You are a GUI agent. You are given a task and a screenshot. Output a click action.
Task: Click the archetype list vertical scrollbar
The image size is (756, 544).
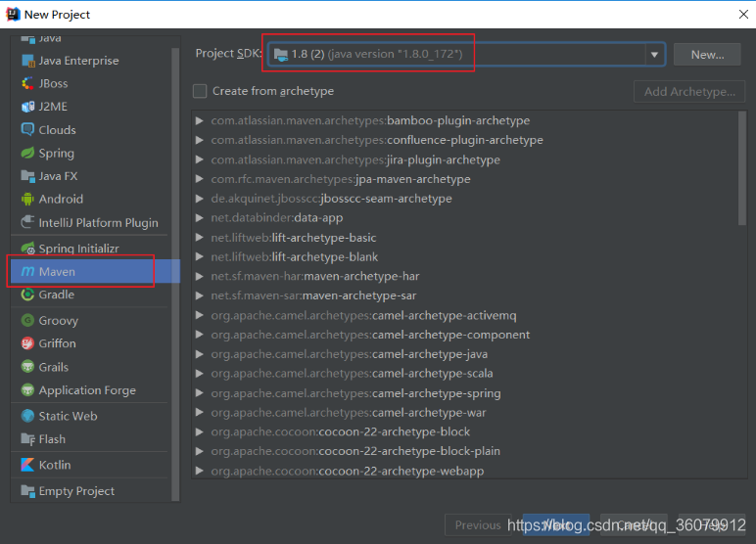click(742, 168)
